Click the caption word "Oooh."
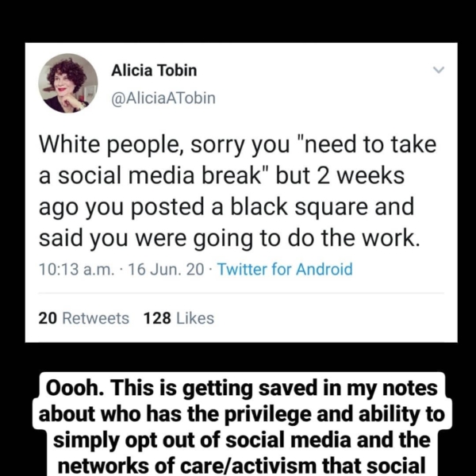Image resolution: width=476 pixels, height=476 pixels. click(78, 389)
